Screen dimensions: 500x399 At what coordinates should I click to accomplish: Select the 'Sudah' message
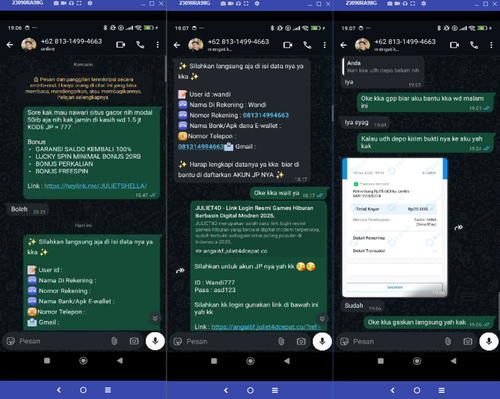pyautogui.click(x=363, y=306)
